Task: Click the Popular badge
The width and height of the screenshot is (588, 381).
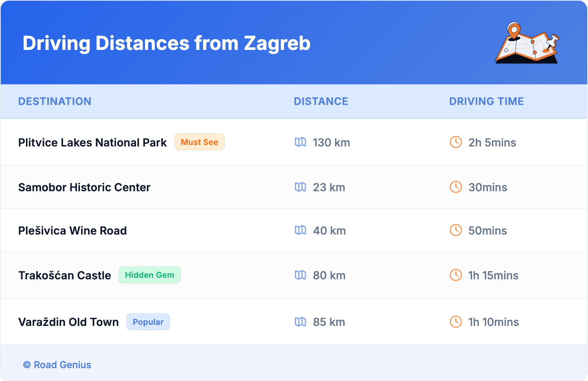Action: [148, 322]
